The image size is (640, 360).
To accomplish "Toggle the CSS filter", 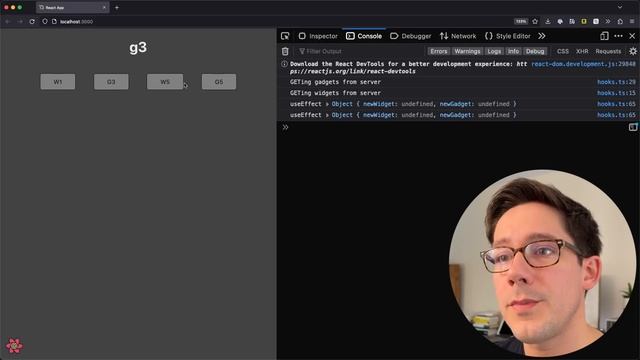I will (x=563, y=51).
